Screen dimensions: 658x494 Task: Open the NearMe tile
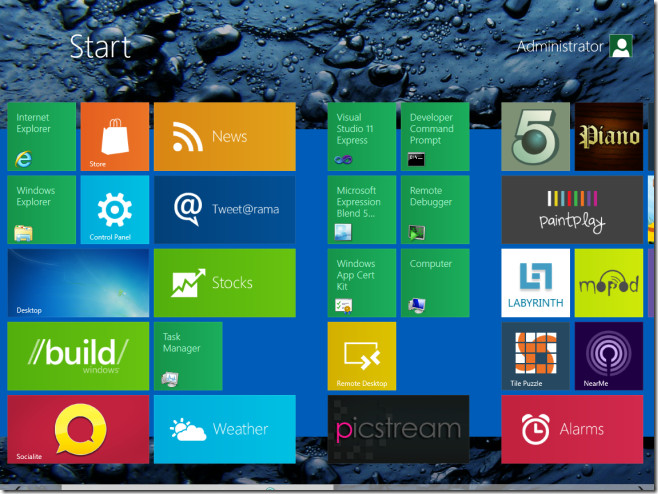609,356
